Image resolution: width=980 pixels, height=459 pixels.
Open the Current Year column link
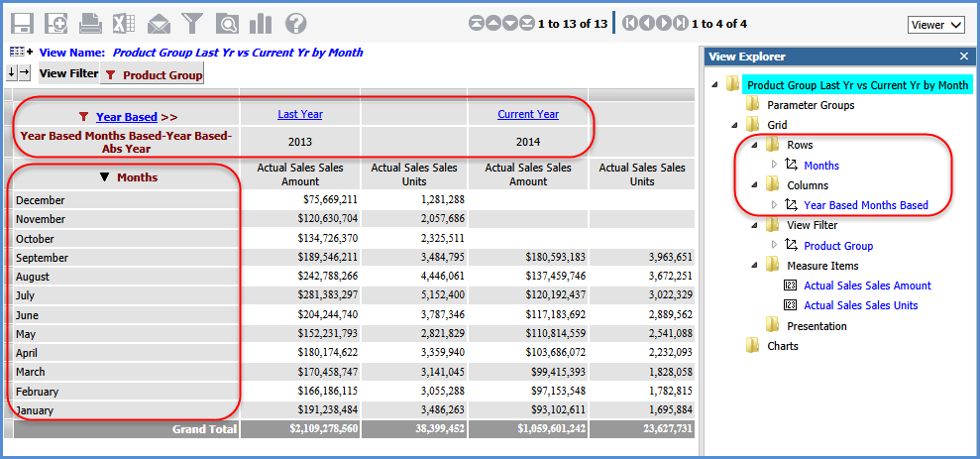[x=528, y=114]
